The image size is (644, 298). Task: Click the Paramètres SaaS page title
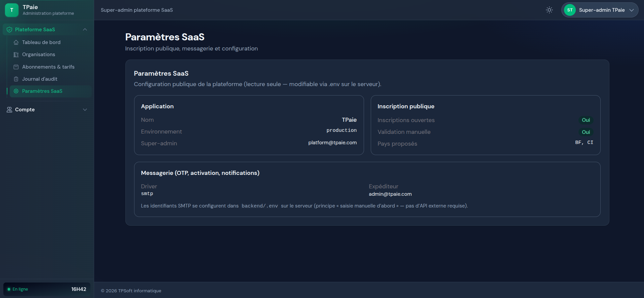point(165,37)
